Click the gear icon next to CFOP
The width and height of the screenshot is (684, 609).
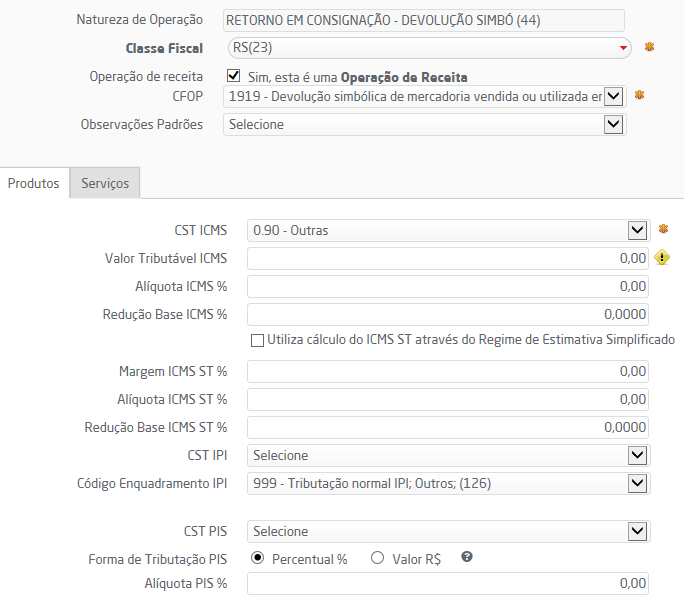point(639,95)
